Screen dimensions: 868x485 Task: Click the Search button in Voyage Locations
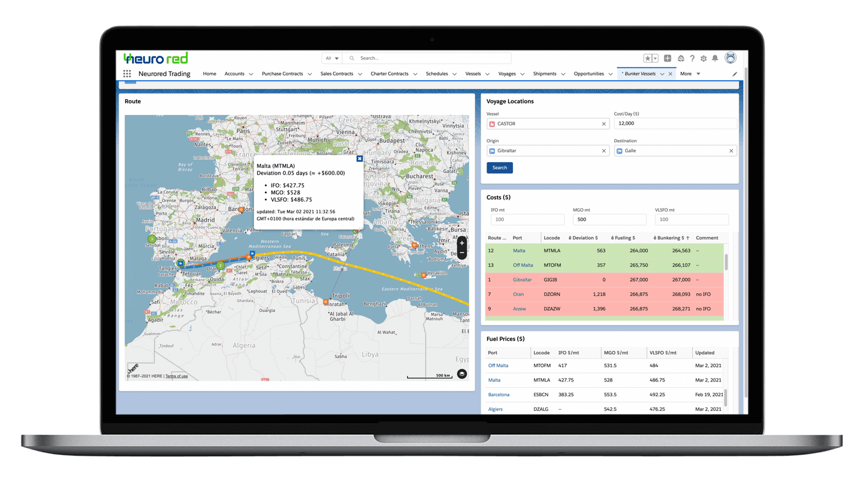click(x=500, y=168)
